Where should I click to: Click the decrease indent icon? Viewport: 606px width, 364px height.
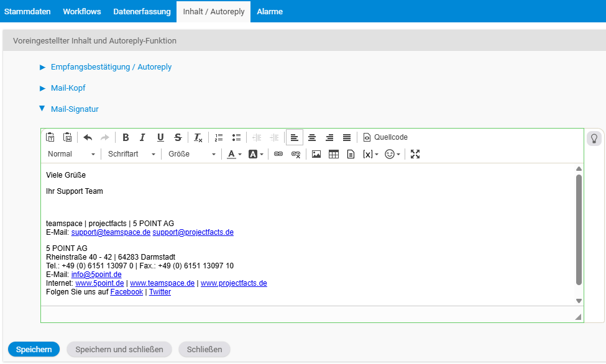(257, 137)
